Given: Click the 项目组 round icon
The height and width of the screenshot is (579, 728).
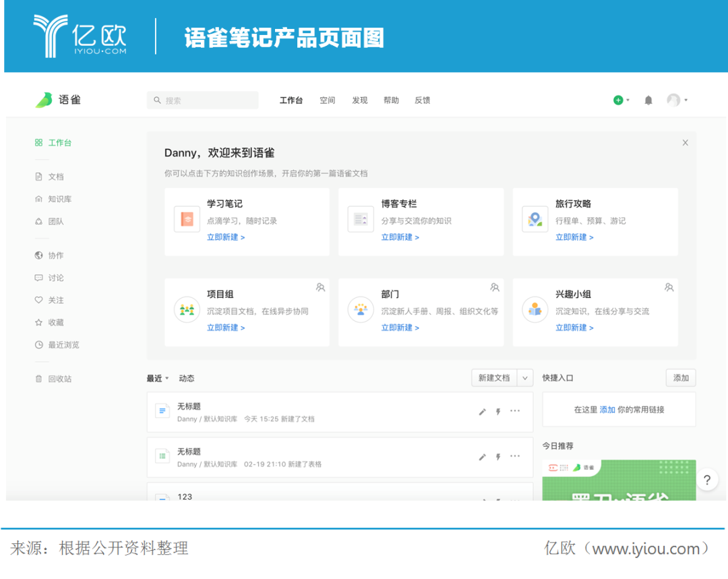Looking at the screenshot, I should [187, 309].
